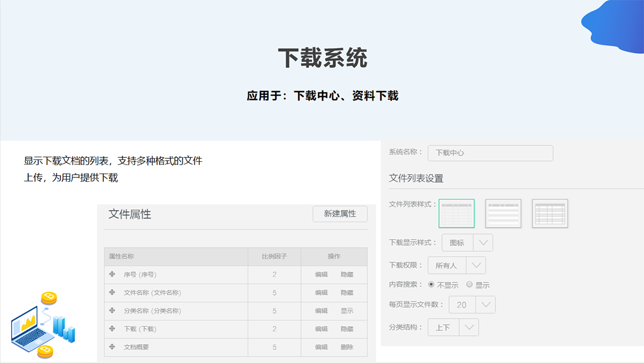Viewport: 644px width, 363px height.
Task: Select the 显示 radio for 内容搜索
Action: coord(469,285)
